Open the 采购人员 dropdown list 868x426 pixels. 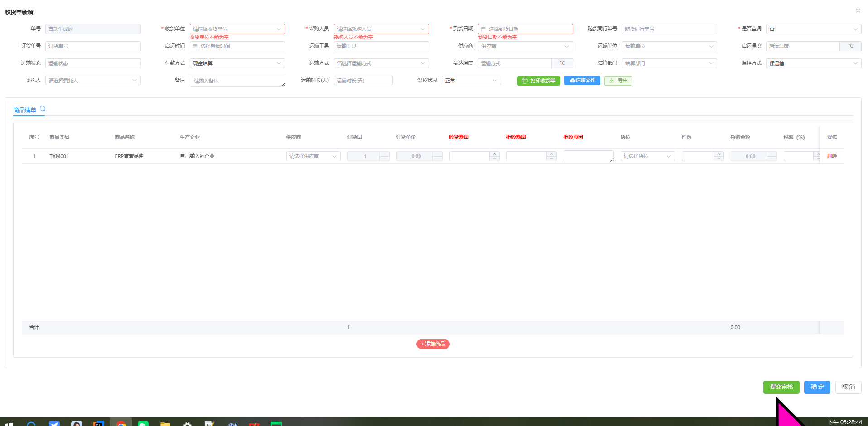pos(381,29)
